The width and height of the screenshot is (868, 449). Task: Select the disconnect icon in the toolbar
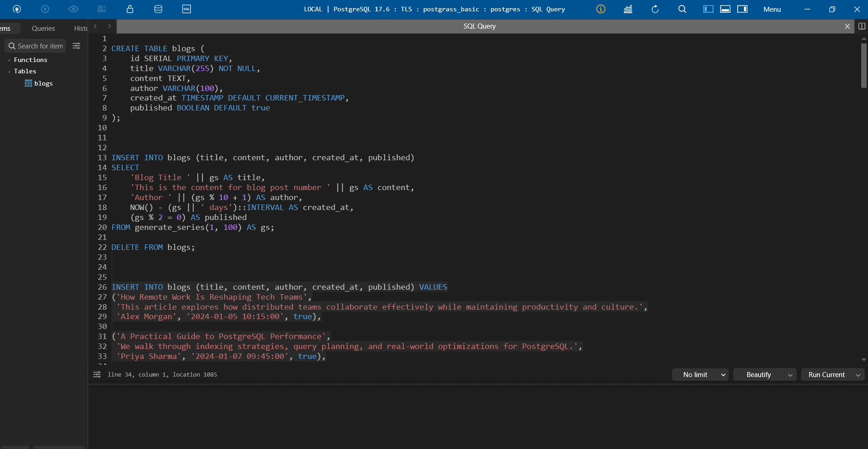point(45,9)
